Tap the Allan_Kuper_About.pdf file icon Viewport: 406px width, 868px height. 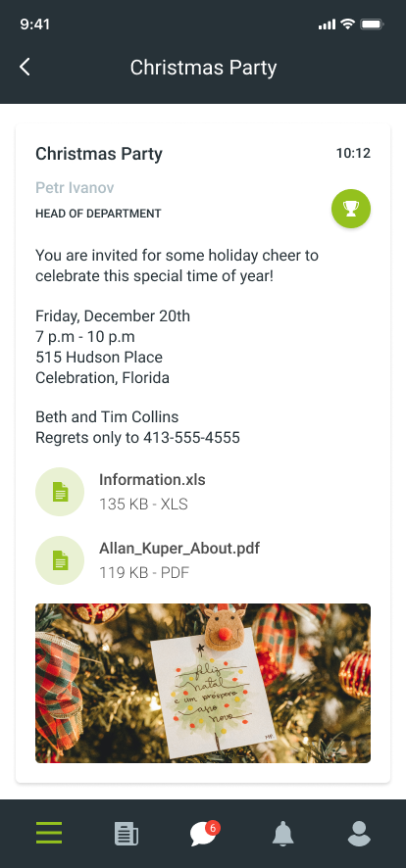(60, 560)
